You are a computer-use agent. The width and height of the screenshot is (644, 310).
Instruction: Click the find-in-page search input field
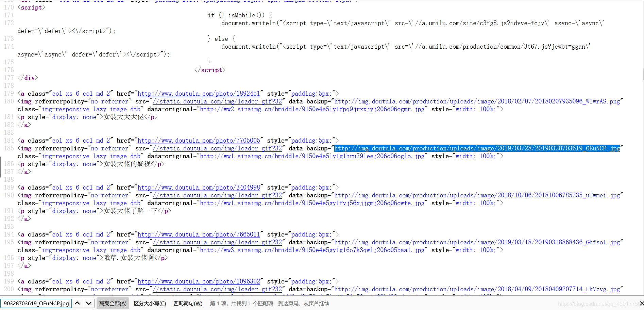(36, 303)
